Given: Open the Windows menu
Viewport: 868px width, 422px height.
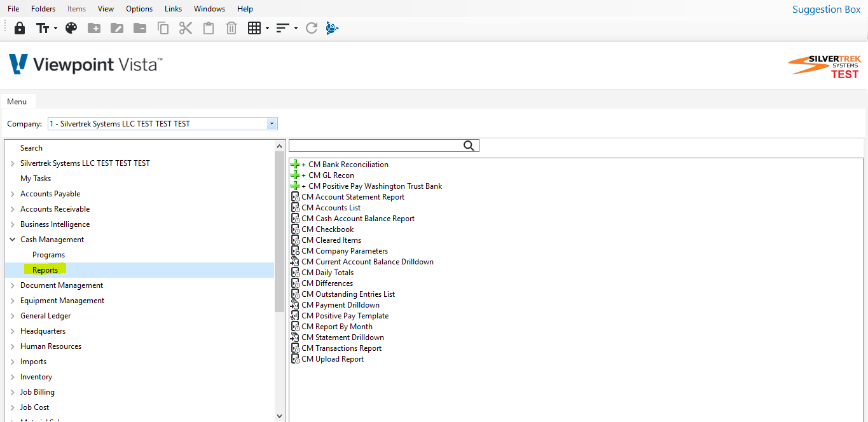Looking at the screenshot, I should 209,9.
